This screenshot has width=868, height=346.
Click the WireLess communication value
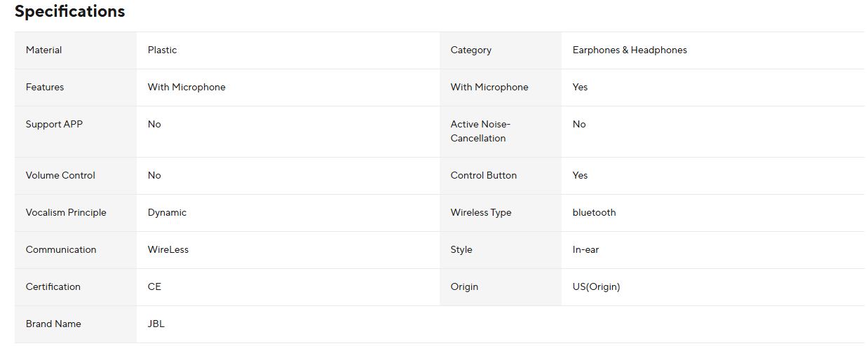click(168, 250)
